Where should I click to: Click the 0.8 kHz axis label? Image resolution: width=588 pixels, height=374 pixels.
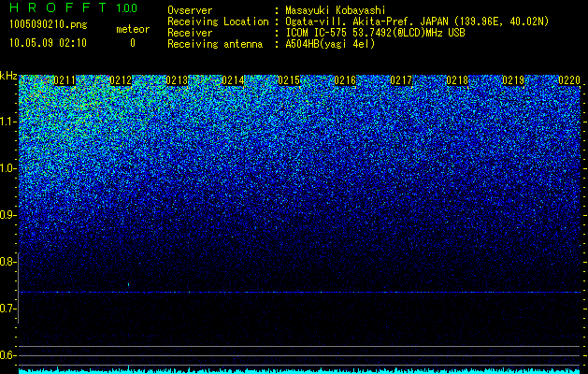pos(8,262)
